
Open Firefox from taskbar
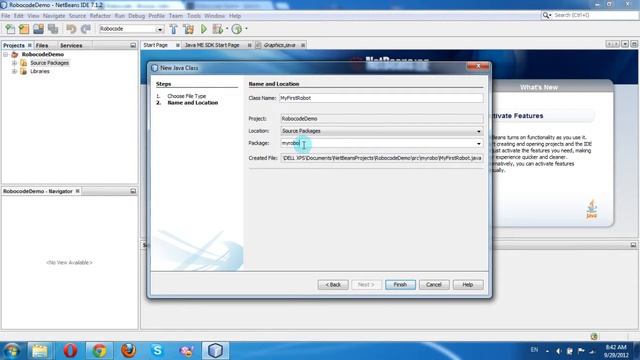(x=128, y=351)
